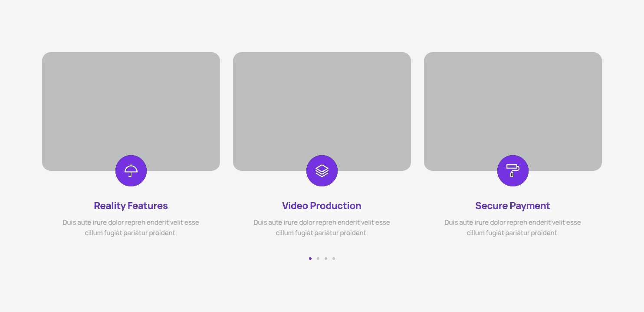Open the image above Video Production
644x312 pixels.
pyautogui.click(x=322, y=104)
